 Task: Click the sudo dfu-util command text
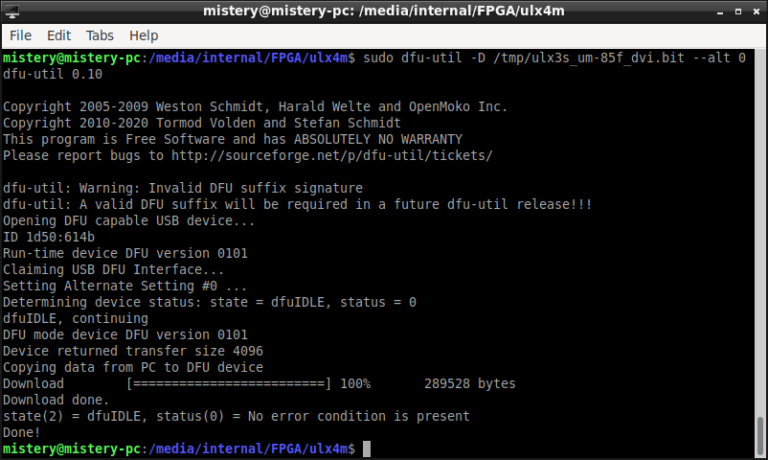[x=552, y=59]
